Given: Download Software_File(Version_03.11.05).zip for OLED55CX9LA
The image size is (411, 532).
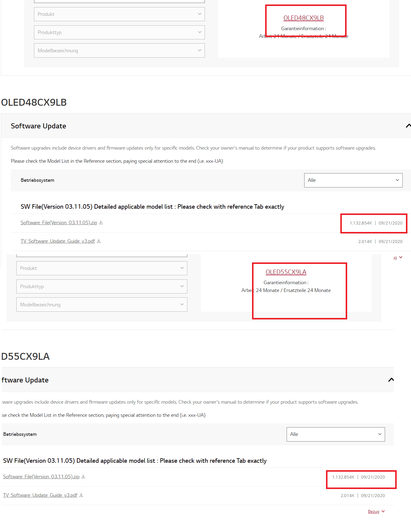Looking at the screenshot, I should click(41, 477).
